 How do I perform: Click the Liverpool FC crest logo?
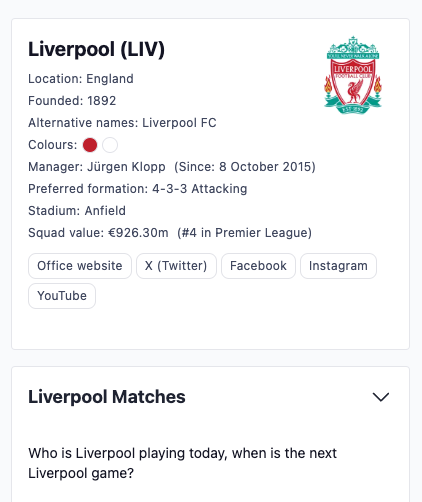coord(353,75)
